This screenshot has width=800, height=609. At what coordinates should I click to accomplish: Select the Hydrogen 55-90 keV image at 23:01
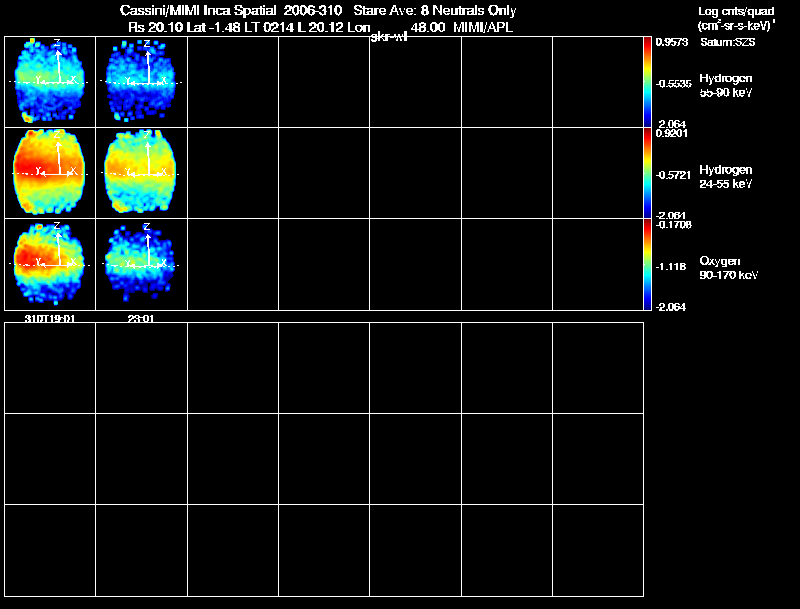pyautogui.click(x=141, y=82)
